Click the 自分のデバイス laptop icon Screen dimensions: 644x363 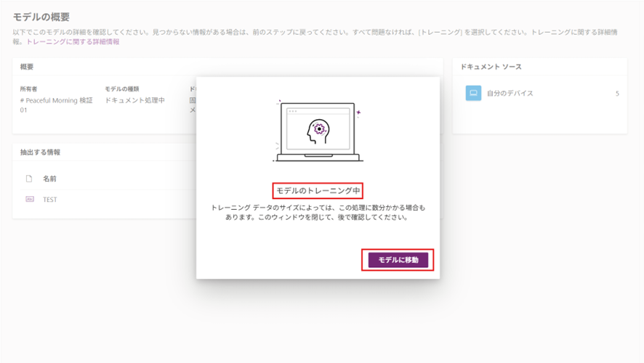point(473,94)
